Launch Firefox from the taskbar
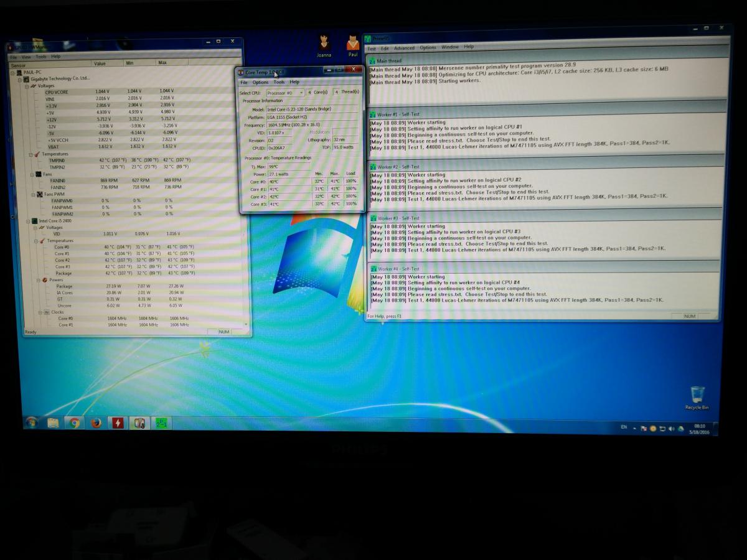Screen dimensions: 747x560 (x=96, y=423)
